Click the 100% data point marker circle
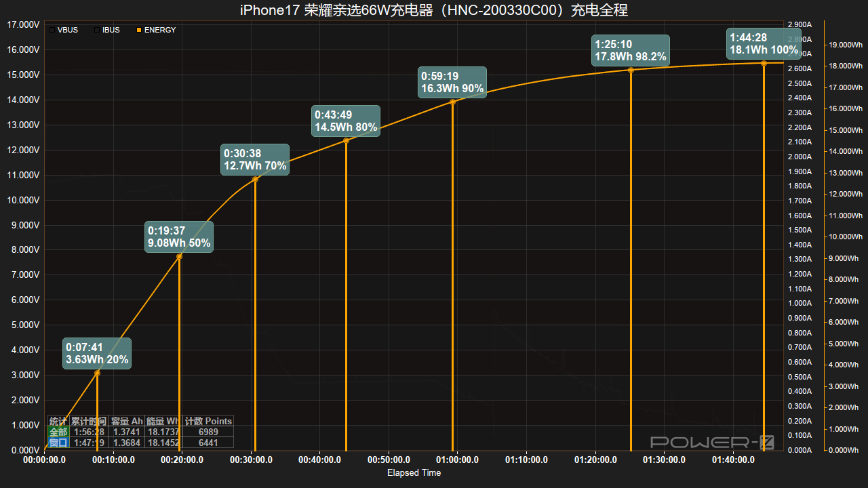This screenshot has height=488, width=868. (x=764, y=63)
